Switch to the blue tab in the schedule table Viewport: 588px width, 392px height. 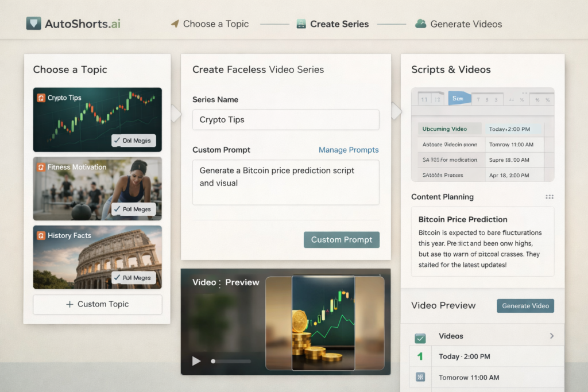[x=459, y=98]
